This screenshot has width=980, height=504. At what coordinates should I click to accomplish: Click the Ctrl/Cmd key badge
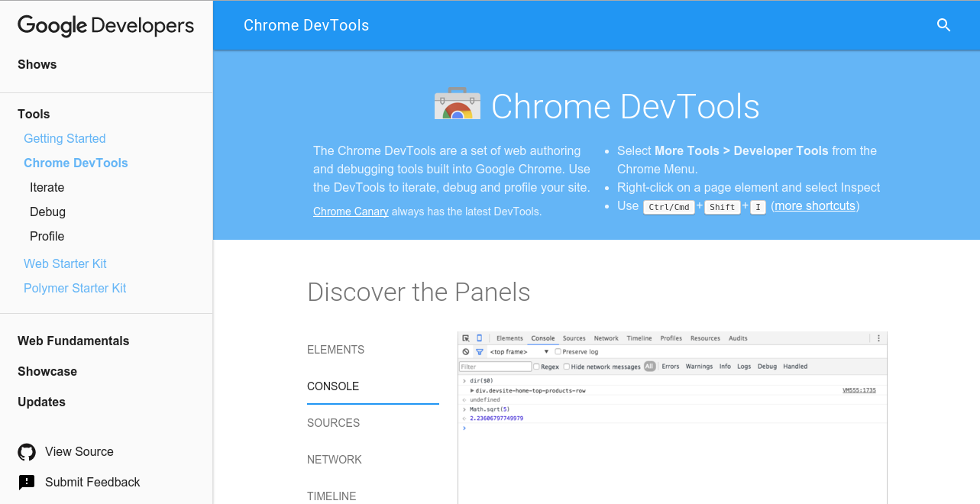(x=668, y=207)
